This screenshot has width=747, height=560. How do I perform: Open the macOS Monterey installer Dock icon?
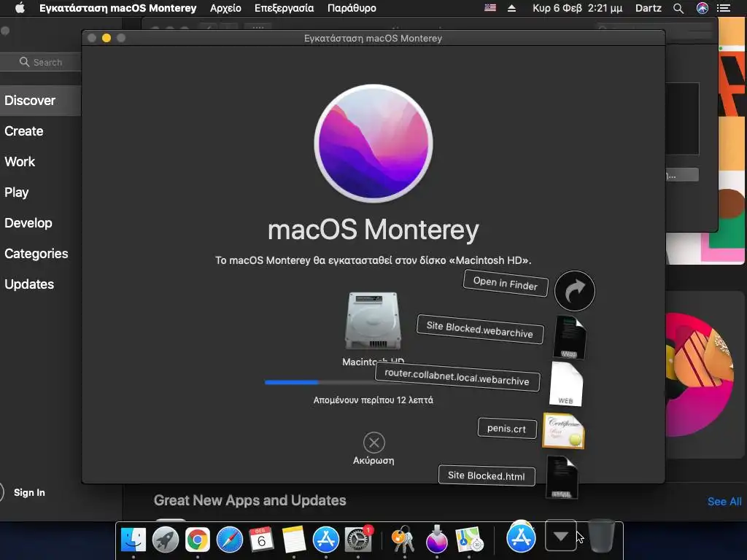pyautogui.click(x=436, y=540)
